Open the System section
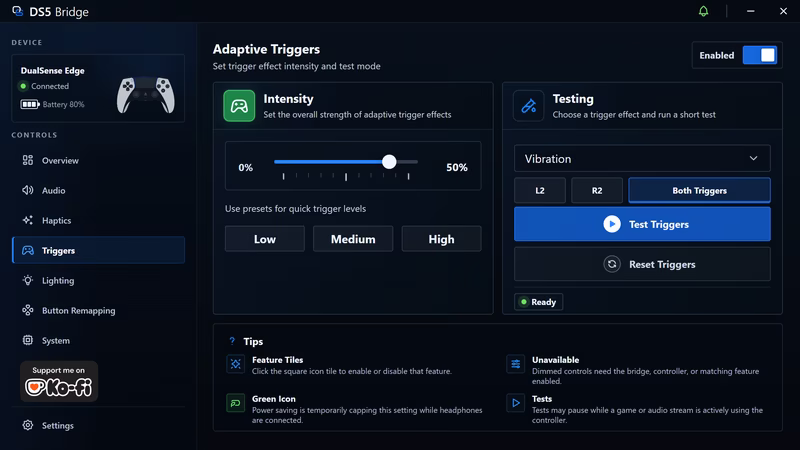This screenshot has height=450, width=800. point(98,340)
